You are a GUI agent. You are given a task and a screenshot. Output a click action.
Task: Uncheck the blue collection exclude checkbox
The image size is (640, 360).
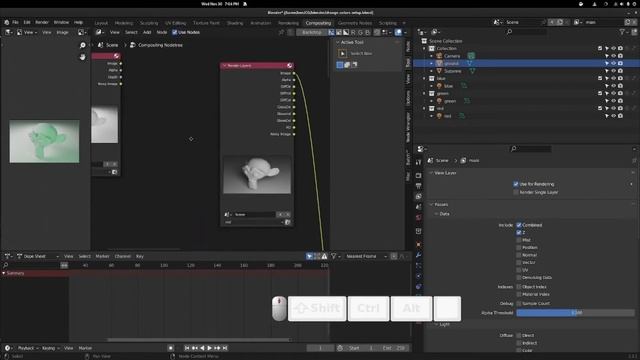tap(600, 78)
